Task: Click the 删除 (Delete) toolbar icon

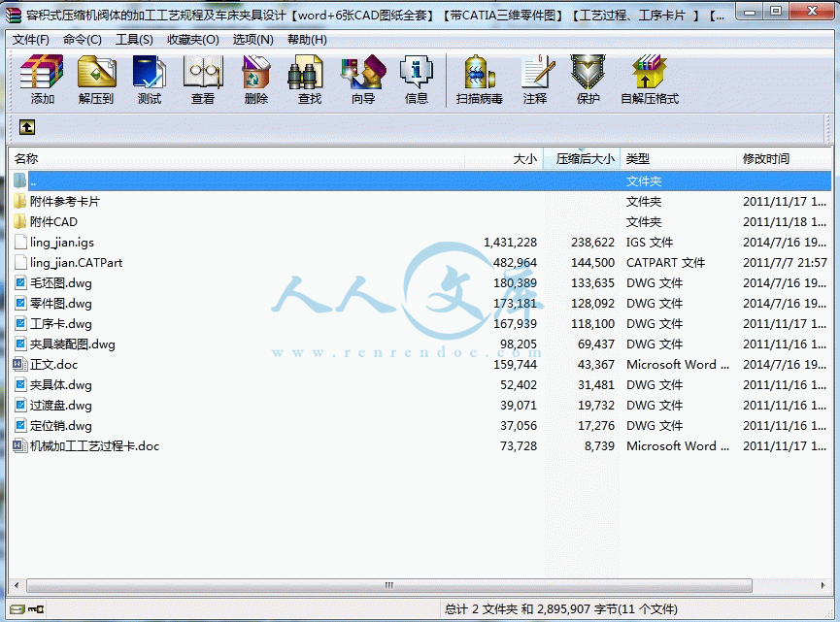Action: pos(256,72)
